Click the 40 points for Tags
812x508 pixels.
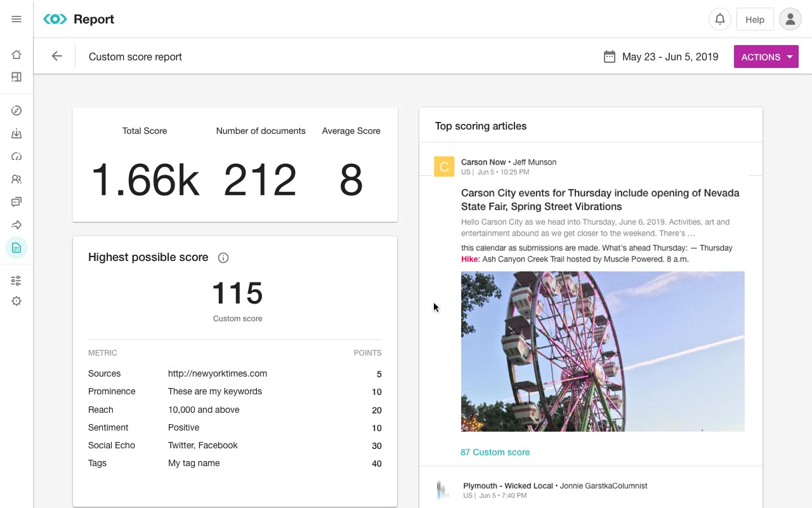[x=377, y=464]
